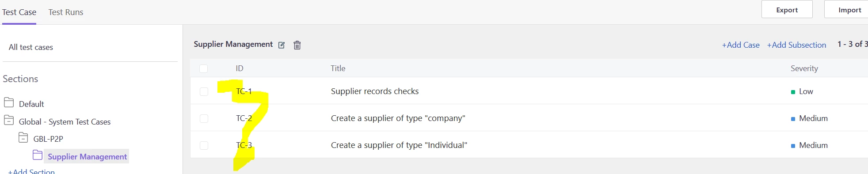Select the checkbox next to TC-3
The height and width of the screenshot is (174, 868).
[204, 145]
